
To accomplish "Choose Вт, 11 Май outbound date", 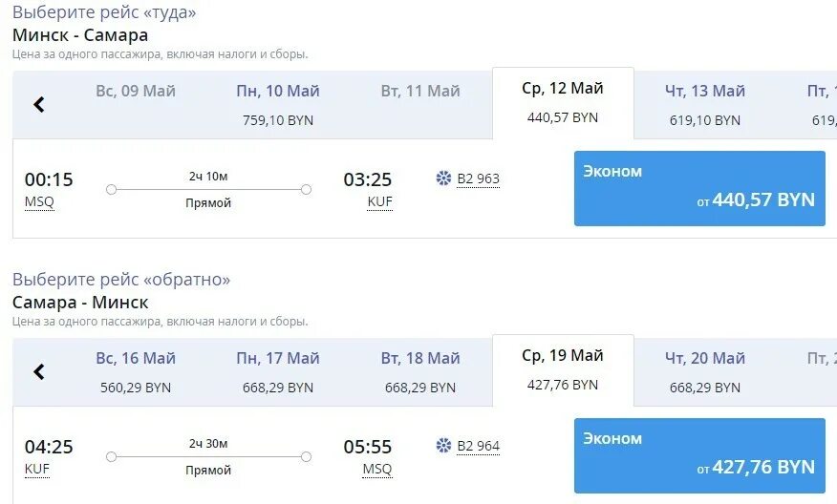I will point(420,105).
